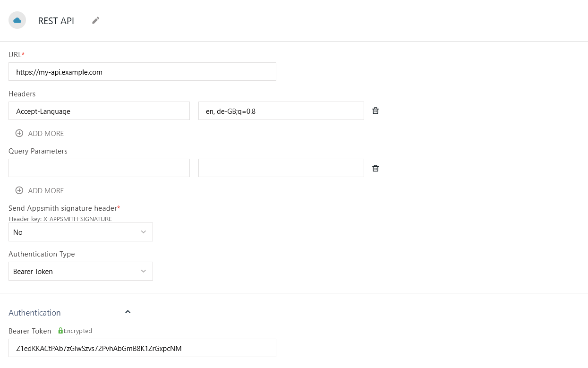Click the plus icon below Query Parameters

[x=19, y=190]
